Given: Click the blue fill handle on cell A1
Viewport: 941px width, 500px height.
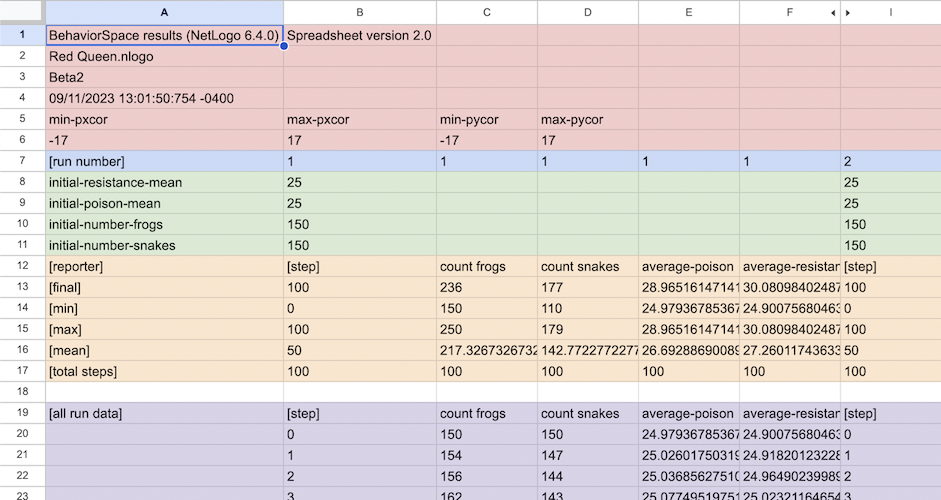Looking at the screenshot, I should click(284, 46).
